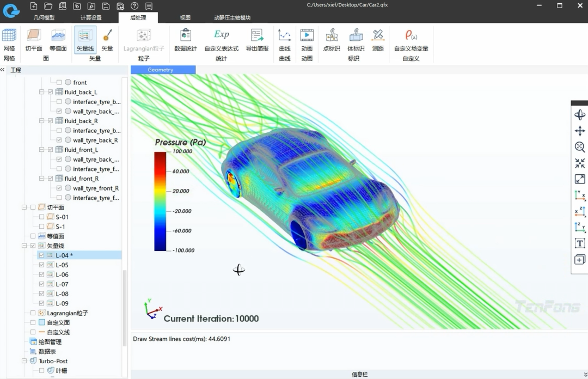Viewport: 588px width, 379px height.
Task: Select the 体标识 volume marker tool
Action: (x=356, y=40)
